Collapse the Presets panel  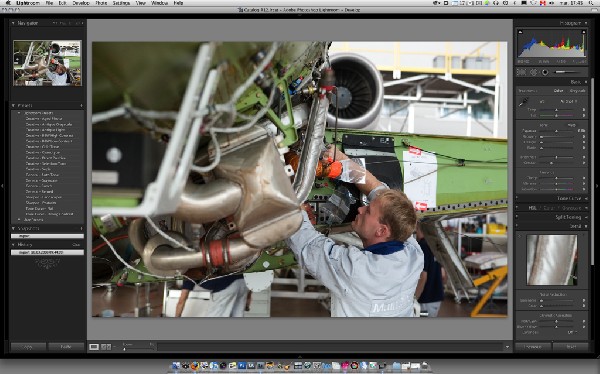pos(13,105)
